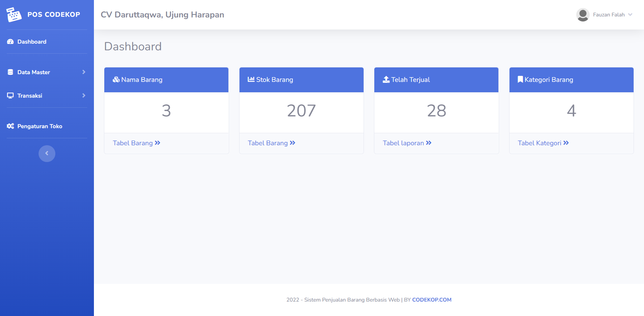Open Tabel laporan link

point(407,143)
